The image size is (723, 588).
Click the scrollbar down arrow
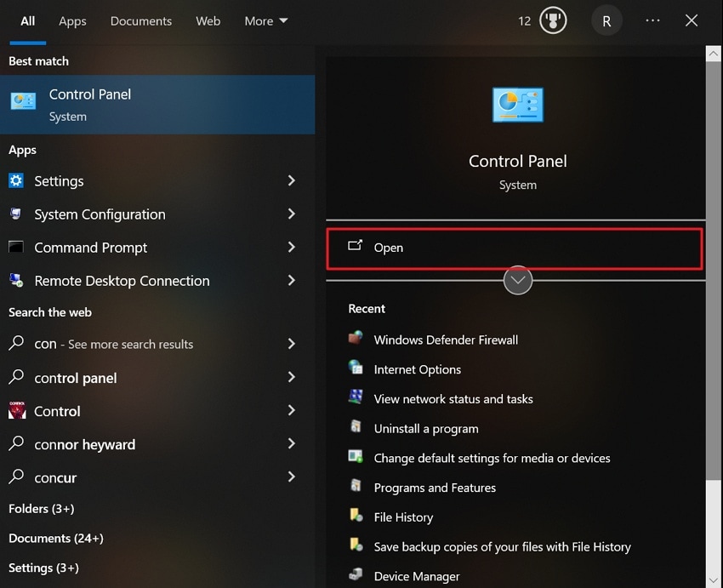[x=714, y=580]
